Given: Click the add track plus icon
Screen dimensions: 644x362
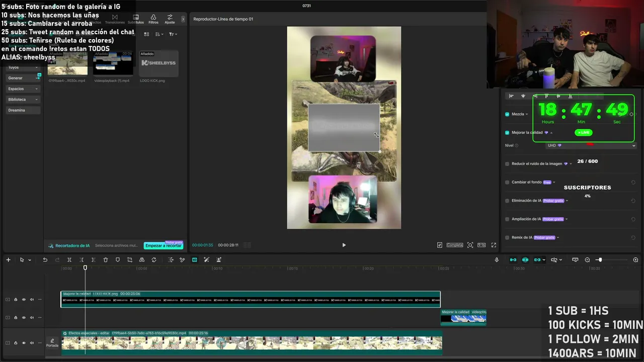Looking at the screenshot, I should pos(8,260).
